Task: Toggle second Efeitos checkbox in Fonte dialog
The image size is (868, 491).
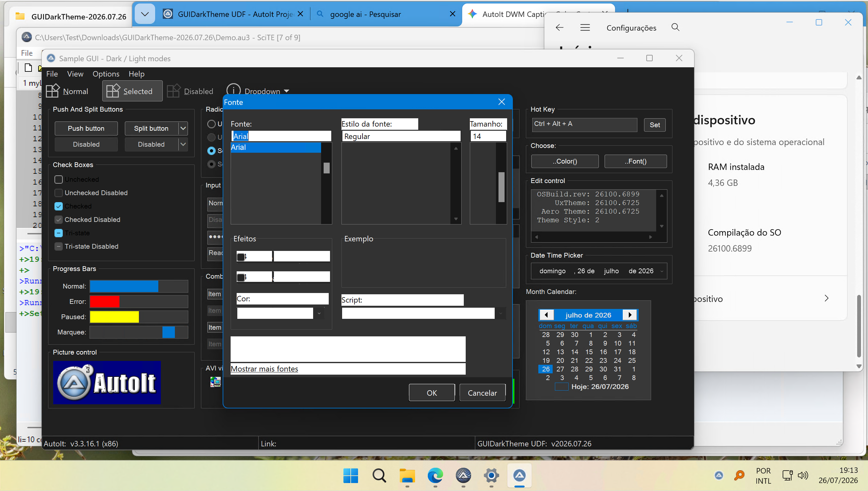Action: [x=240, y=277]
